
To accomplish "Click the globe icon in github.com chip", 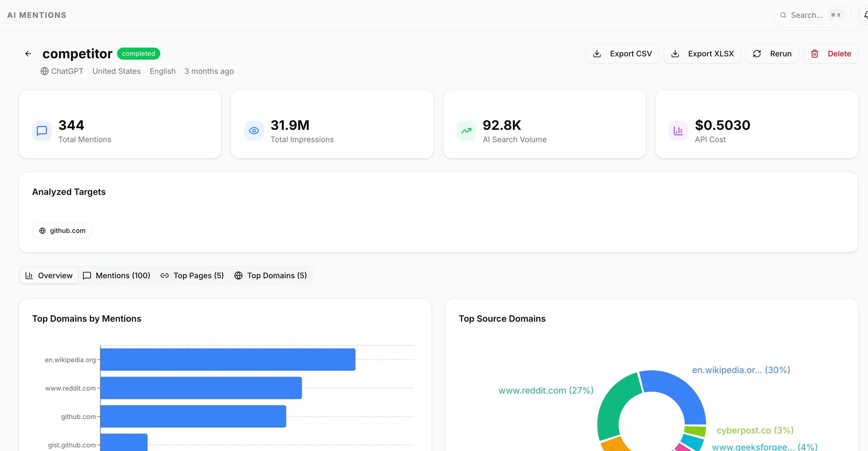I will 42,231.
